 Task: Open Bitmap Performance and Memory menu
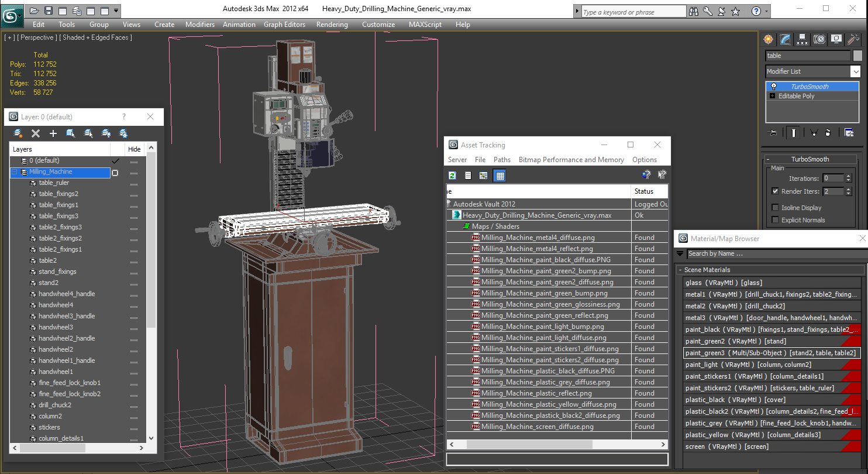click(x=571, y=160)
